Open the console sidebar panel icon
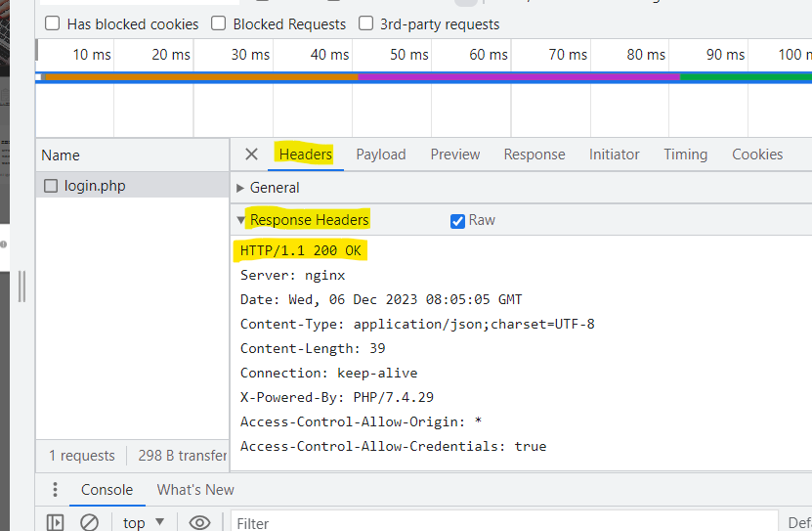Screen dimensions: 812x531 click(55, 522)
